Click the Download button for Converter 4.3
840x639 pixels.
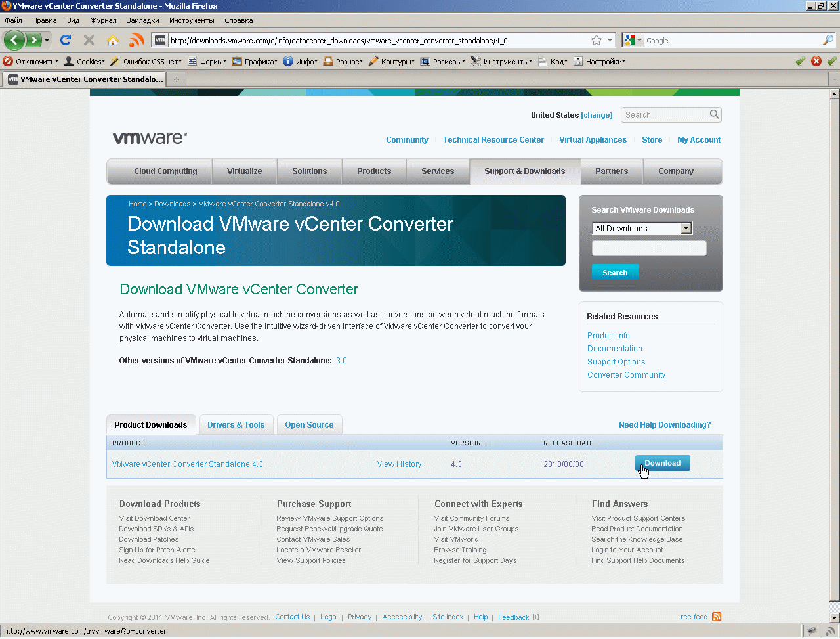(663, 463)
